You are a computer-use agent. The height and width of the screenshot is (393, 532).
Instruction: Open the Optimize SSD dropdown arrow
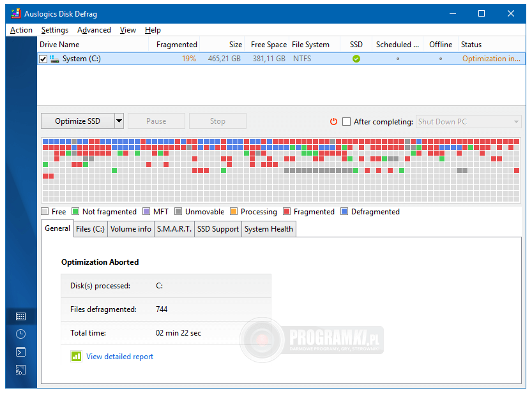tap(119, 121)
